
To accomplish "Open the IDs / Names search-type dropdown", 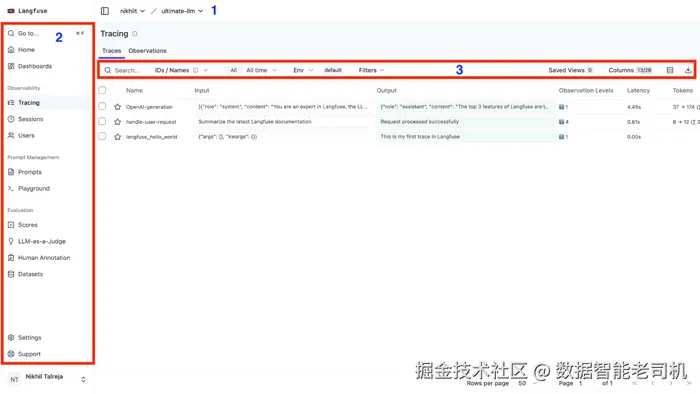I will 181,71.
